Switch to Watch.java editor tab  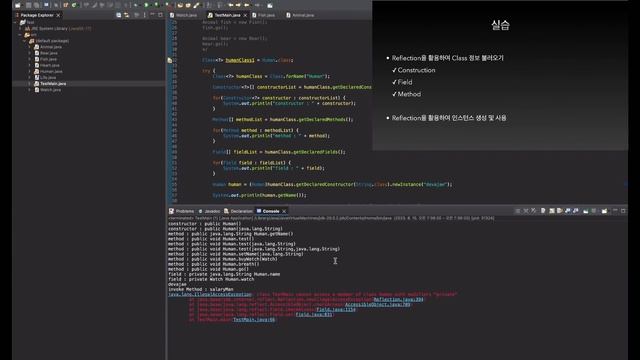[184, 15]
